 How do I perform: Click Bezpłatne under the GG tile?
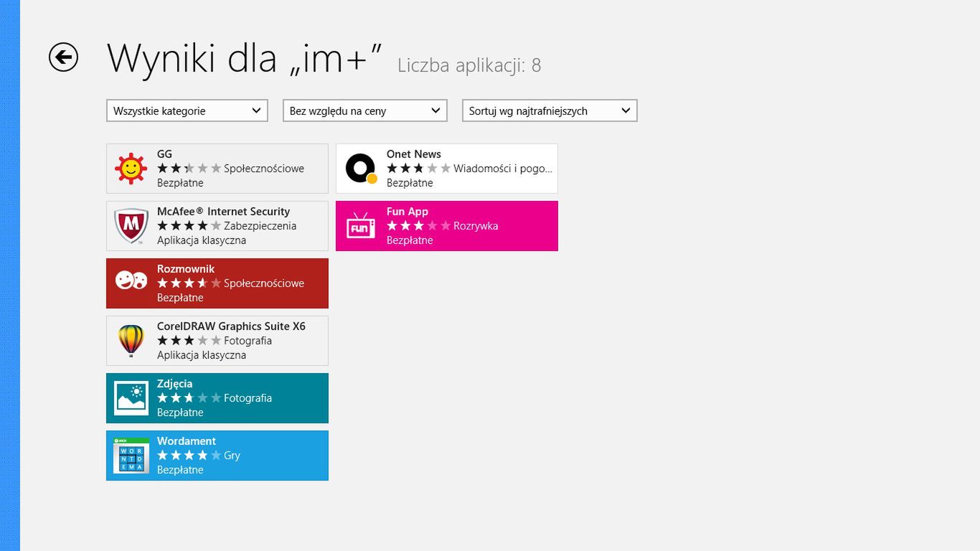(x=180, y=183)
